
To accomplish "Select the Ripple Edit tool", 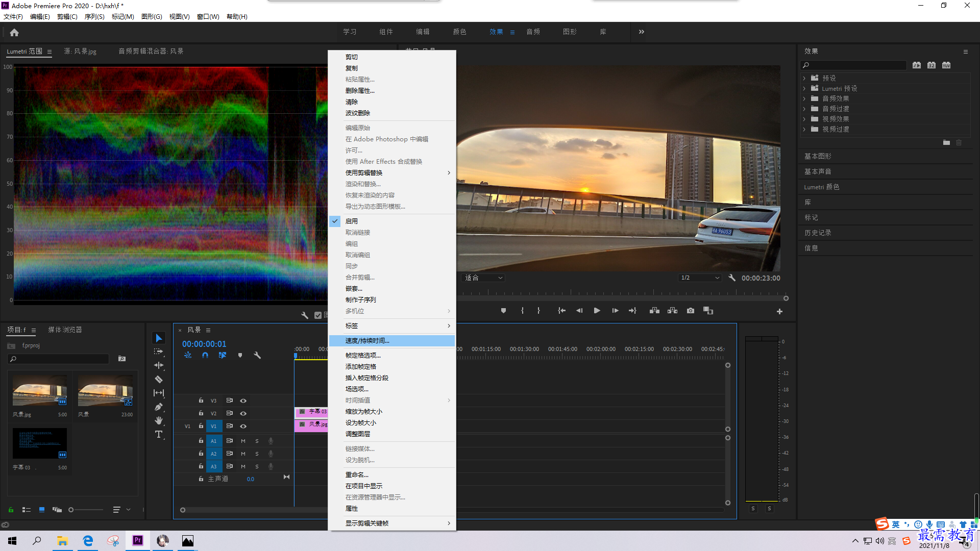I will [159, 365].
